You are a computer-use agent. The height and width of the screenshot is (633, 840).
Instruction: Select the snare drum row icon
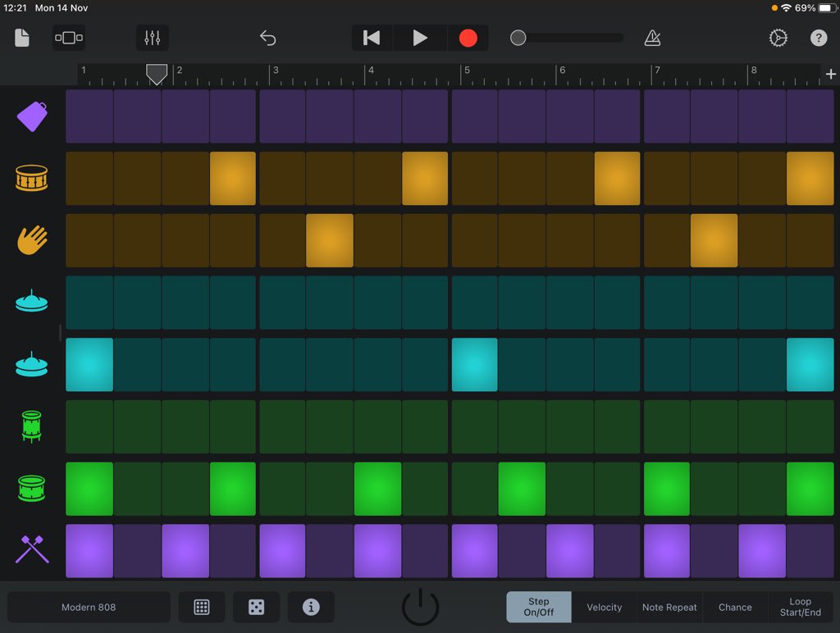(32, 178)
